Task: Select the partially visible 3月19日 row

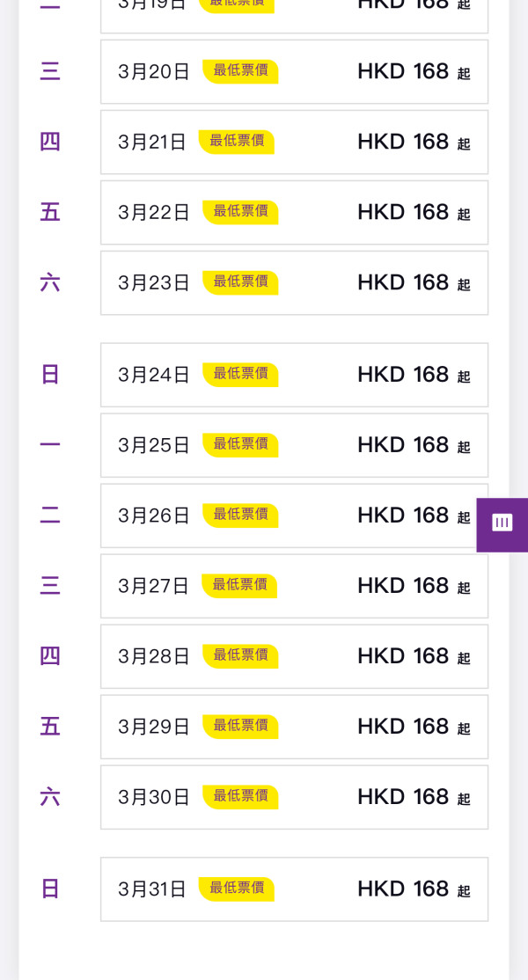Action: 294,11
